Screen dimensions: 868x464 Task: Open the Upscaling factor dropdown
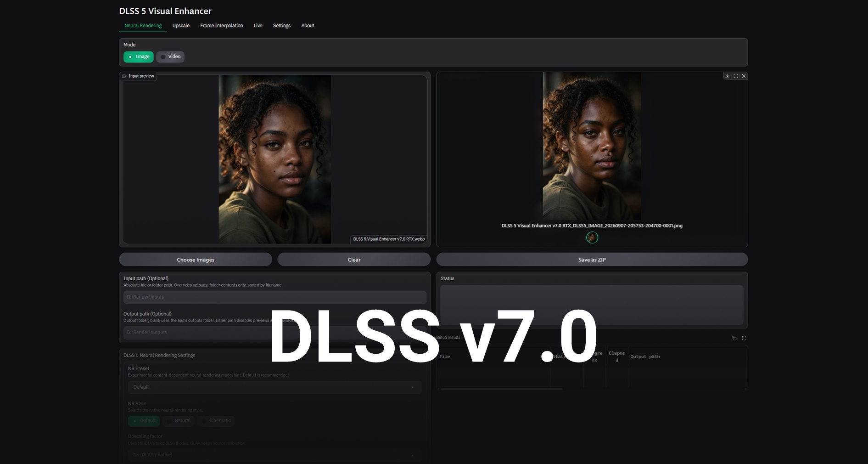click(274, 455)
